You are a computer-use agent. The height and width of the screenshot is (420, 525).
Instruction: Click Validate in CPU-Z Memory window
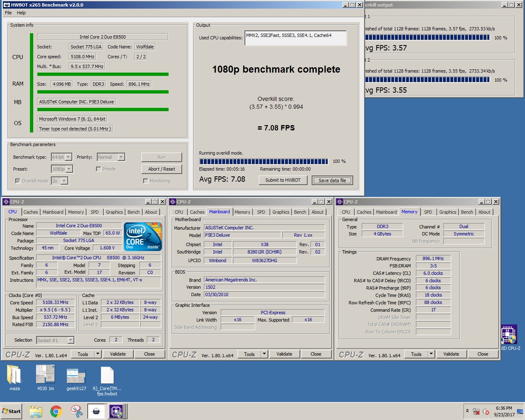pyautogui.click(x=451, y=354)
